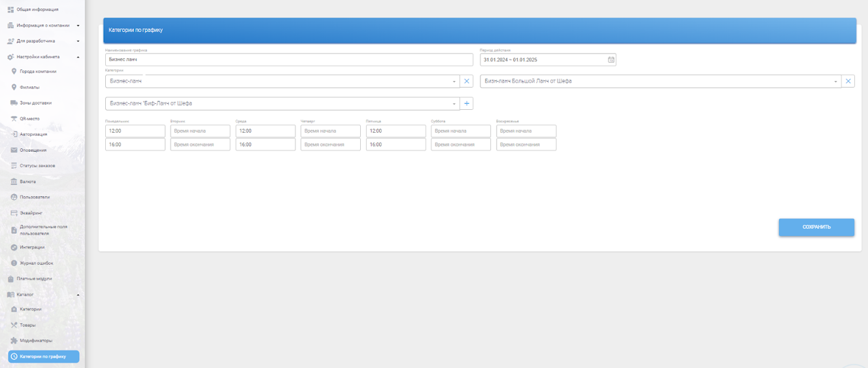Remove 'Бизн-ланч Большой Ланч от Шефа' with X
The width and height of the screenshot is (868, 368).
(x=848, y=81)
